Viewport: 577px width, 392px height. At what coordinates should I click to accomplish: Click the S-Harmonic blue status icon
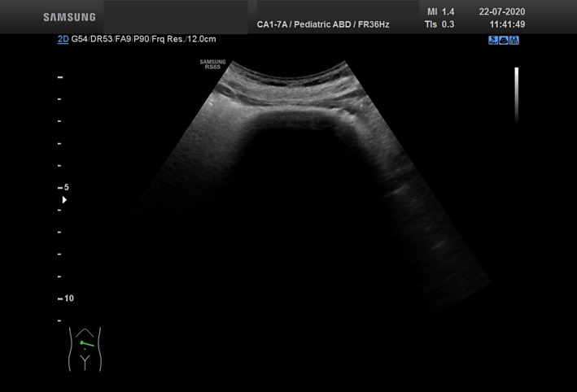(x=493, y=41)
